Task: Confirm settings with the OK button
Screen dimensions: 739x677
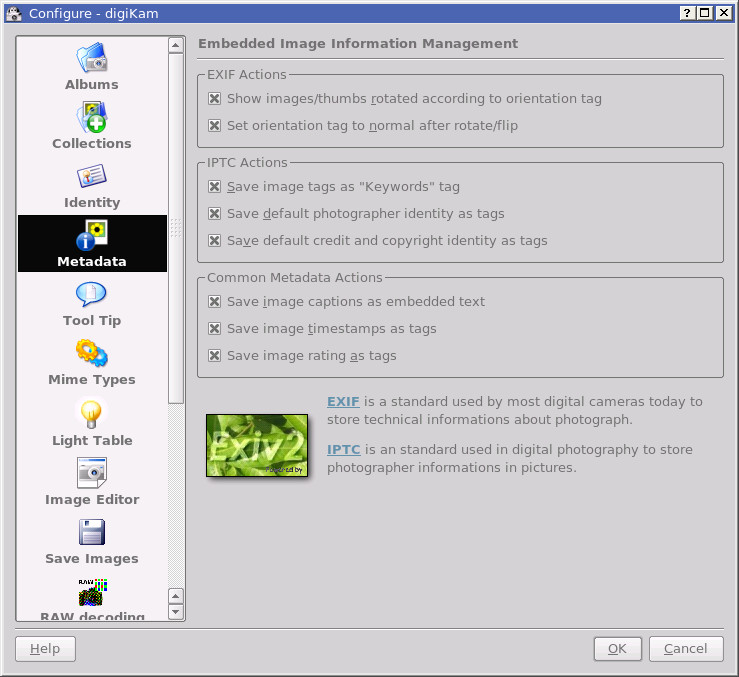Action: coord(617,649)
